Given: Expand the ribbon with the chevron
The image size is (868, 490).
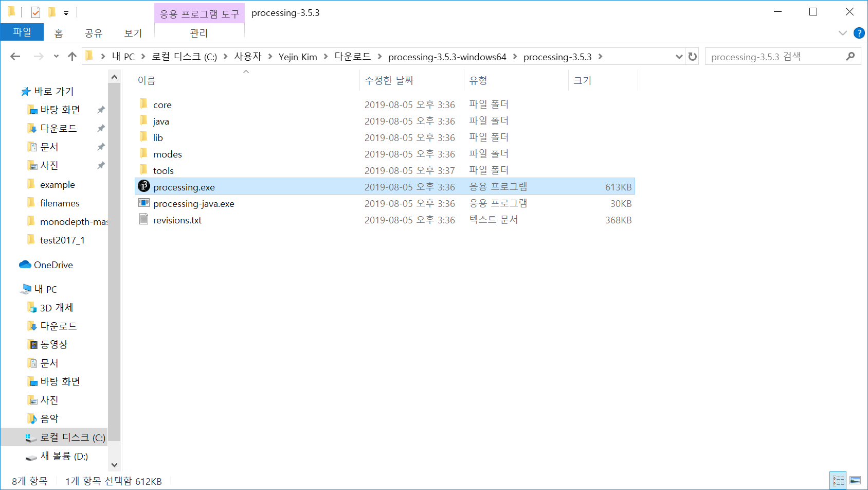Looking at the screenshot, I should click(x=842, y=33).
